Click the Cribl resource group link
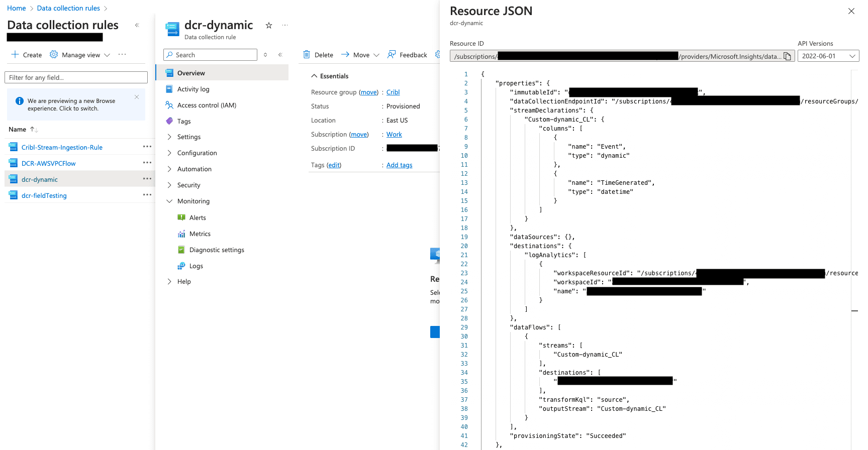The width and height of the screenshot is (868, 450). click(x=393, y=92)
